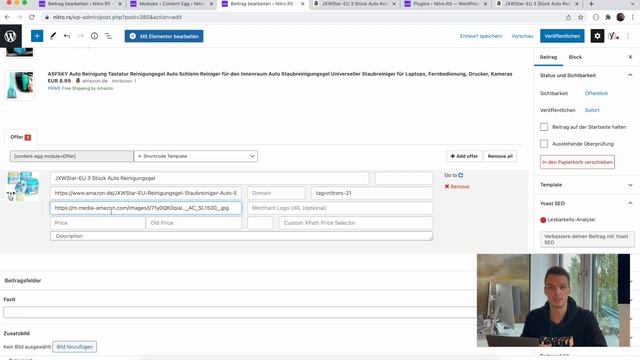Open the Chrome profile avatar
The image size is (640, 360).
pyautogui.click(x=620, y=17)
